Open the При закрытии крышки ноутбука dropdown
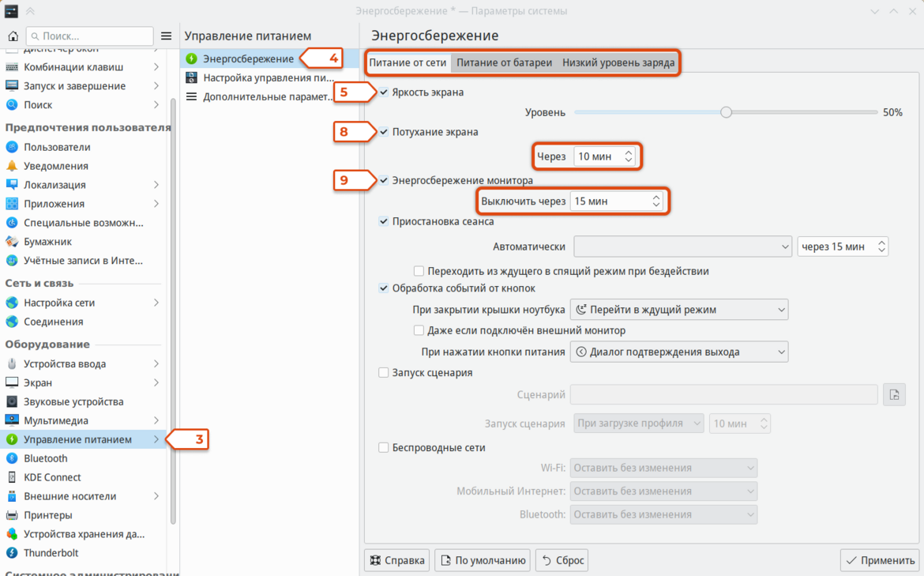 coord(679,310)
